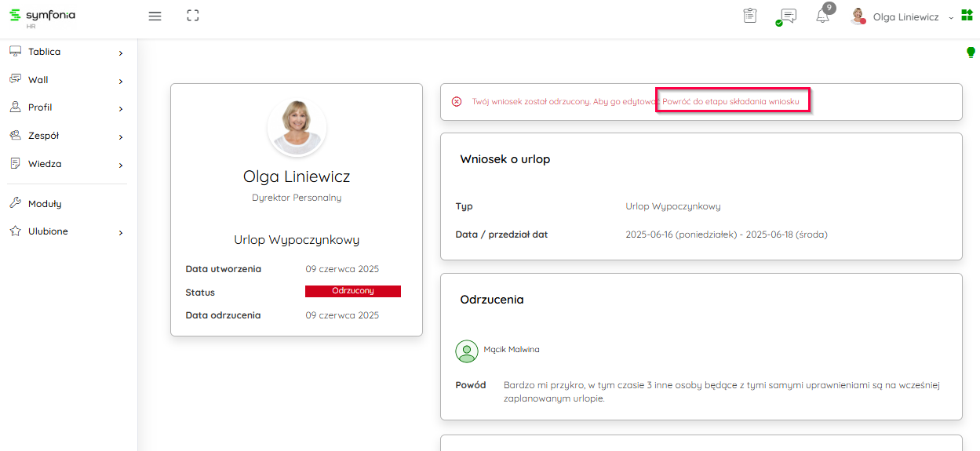Click the Symfonia HR logo
This screenshot has width=980, height=451.
click(42, 16)
